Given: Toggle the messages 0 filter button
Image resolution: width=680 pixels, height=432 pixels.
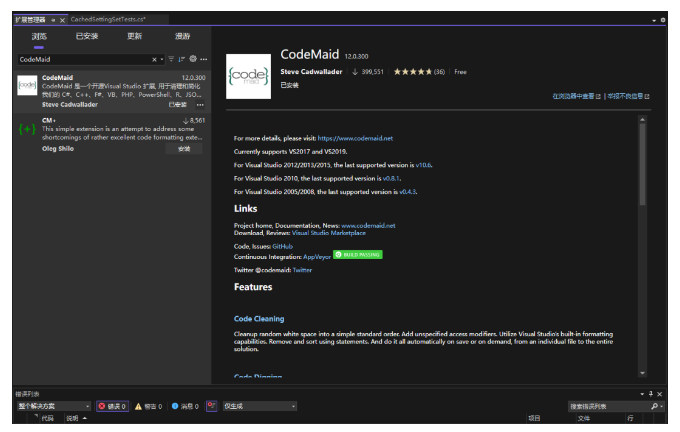Looking at the screenshot, I should click(x=185, y=406).
